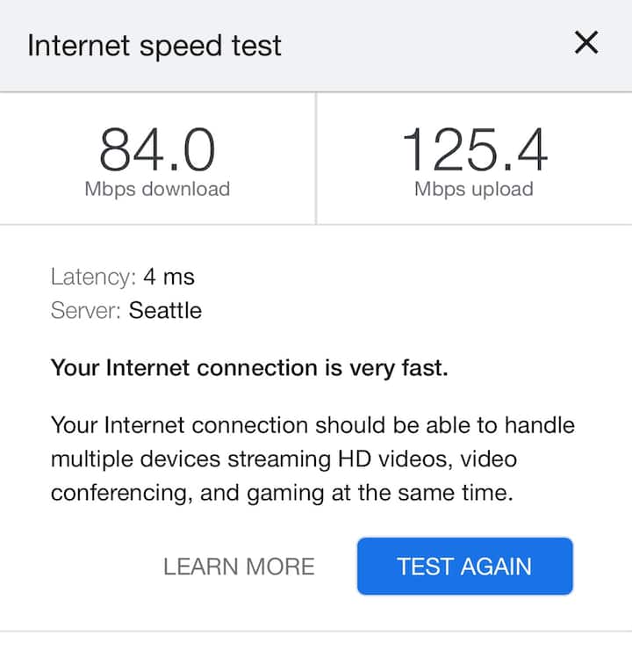Select the 84.0 download speed value

[157, 149]
